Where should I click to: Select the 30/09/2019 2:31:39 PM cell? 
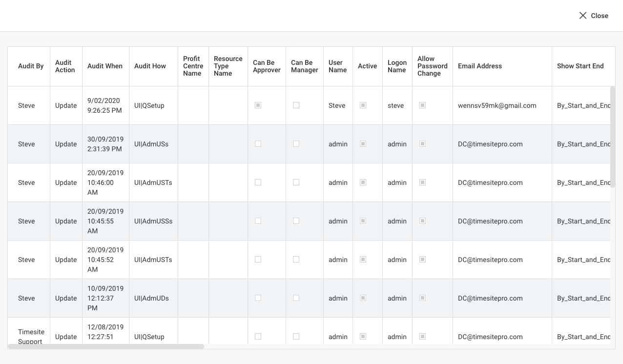click(x=105, y=144)
